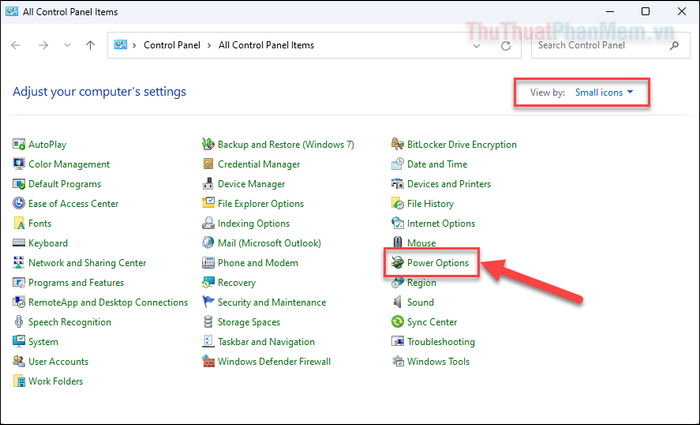Open the AutoPlay icon
The image size is (700, 425).
coord(19,144)
